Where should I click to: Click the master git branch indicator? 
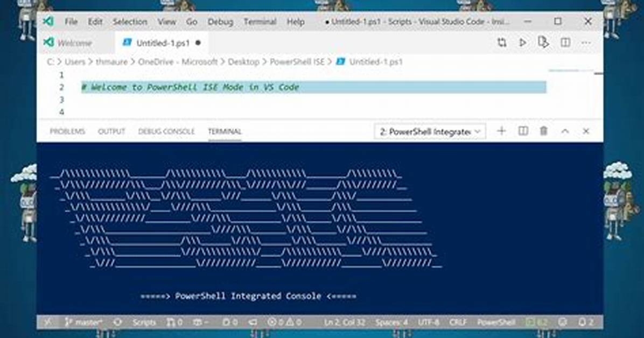point(84,322)
